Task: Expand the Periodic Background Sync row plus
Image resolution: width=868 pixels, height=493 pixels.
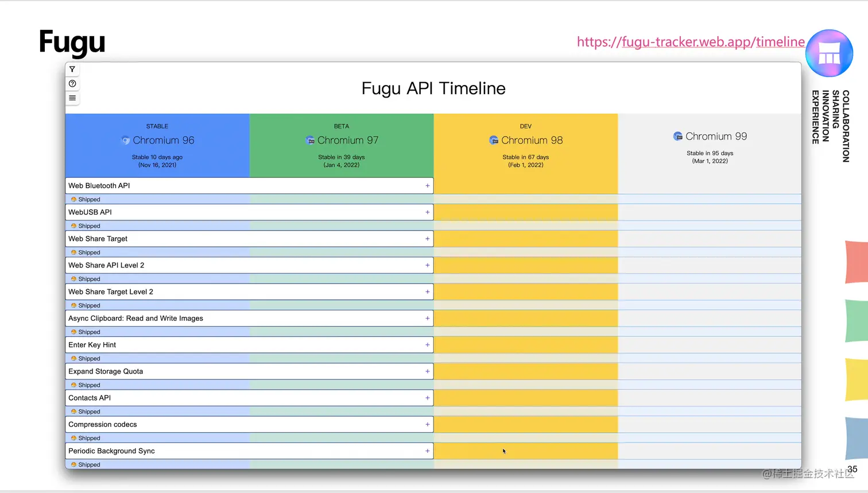Action: pyautogui.click(x=427, y=451)
